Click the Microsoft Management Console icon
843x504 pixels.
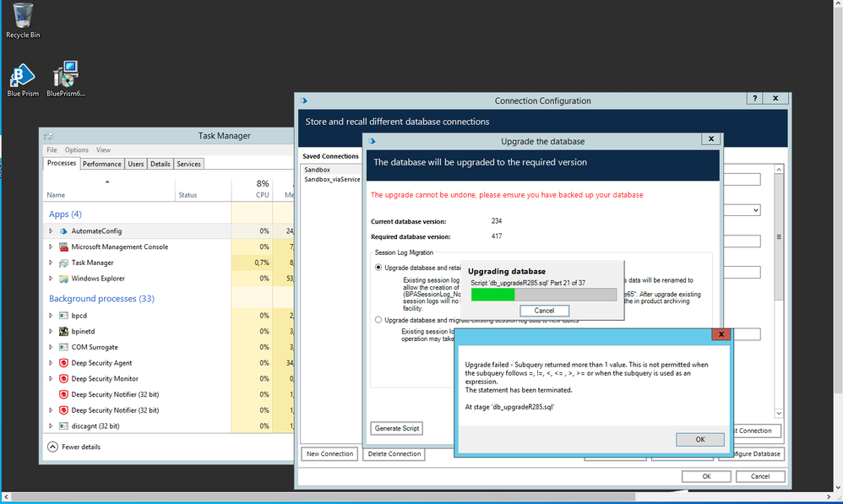pyautogui.click(x=63, y=247)
